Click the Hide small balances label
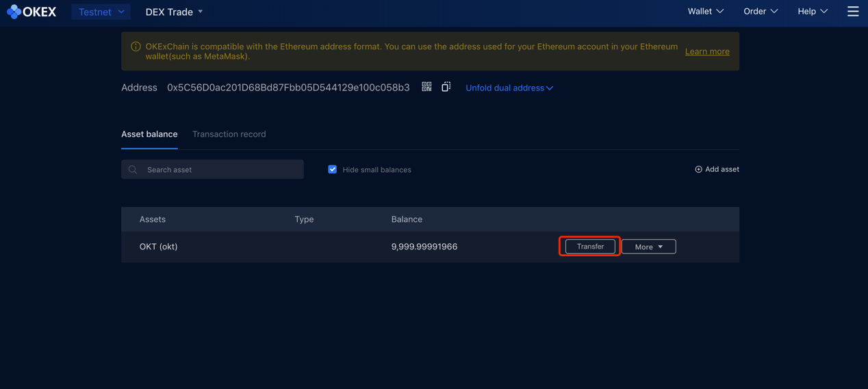The height and width of the screenshot is (389, 868). tap(376, 170)
